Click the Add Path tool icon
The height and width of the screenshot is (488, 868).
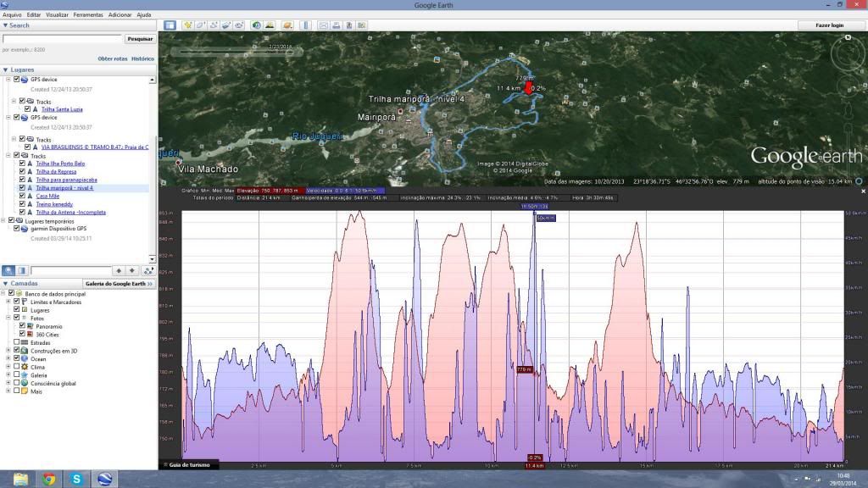click(x=214, y=25)
